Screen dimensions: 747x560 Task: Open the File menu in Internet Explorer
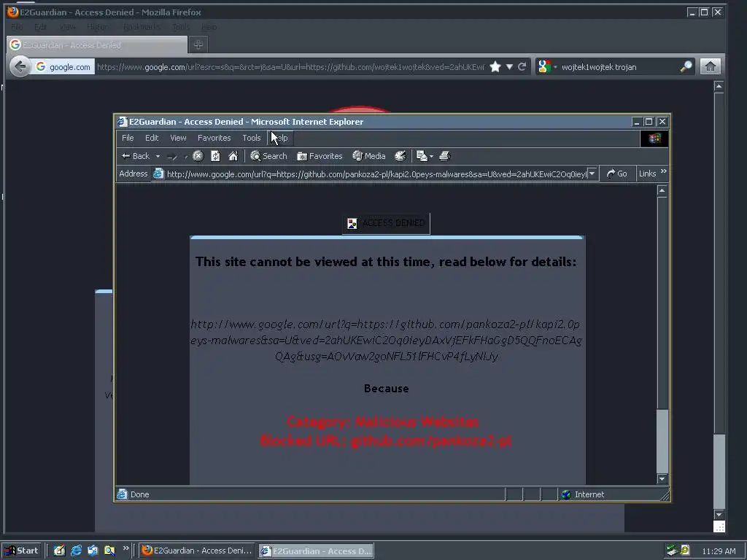[128, 138]
